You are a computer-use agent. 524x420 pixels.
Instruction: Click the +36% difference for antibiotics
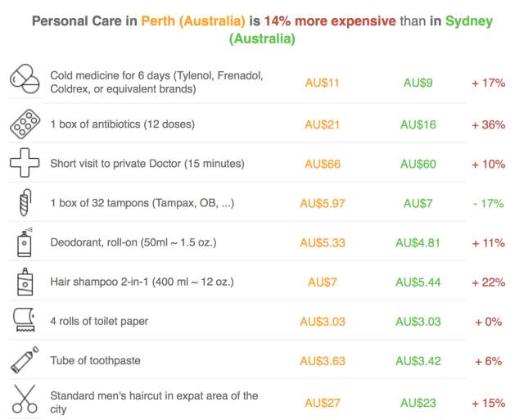pos(488,124)
